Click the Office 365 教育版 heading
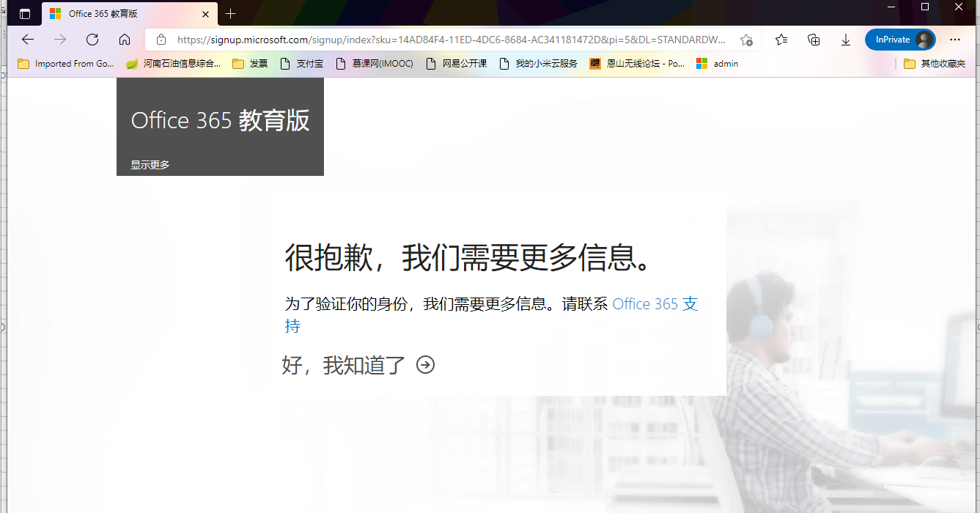The height and width of the screenshot is (513, 980). (x=221, y=120)
